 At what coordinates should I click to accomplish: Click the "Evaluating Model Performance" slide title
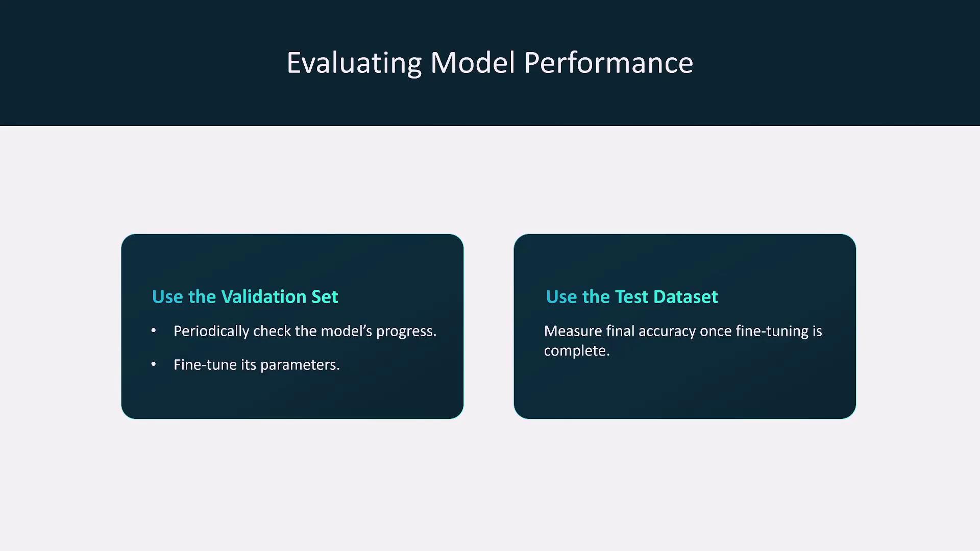(x=489, y=63)
